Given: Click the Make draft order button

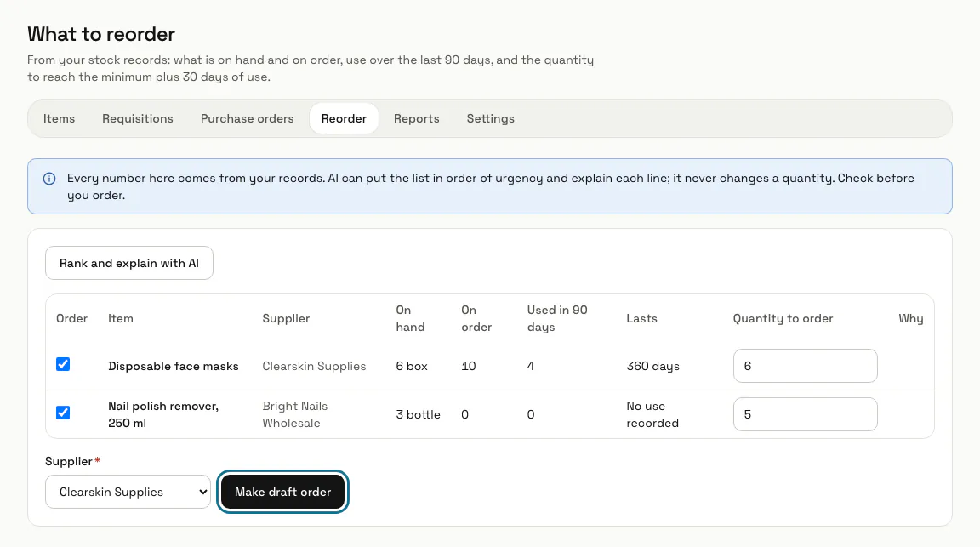Looking at the screenshot, I should [282, 492].
